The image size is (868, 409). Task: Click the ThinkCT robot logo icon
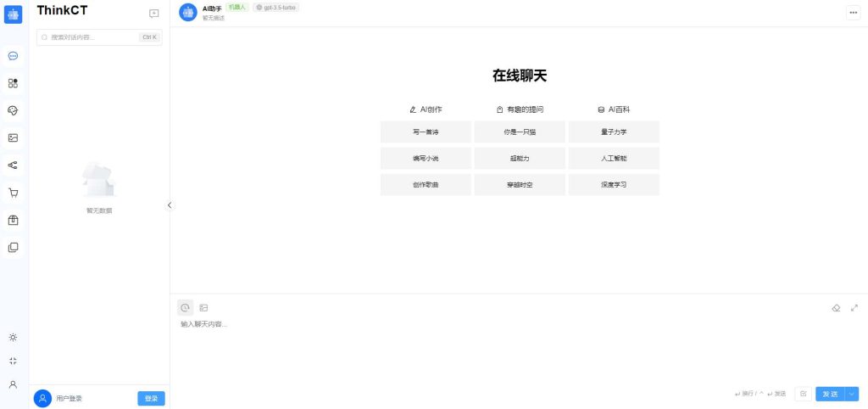pos(14,14)
